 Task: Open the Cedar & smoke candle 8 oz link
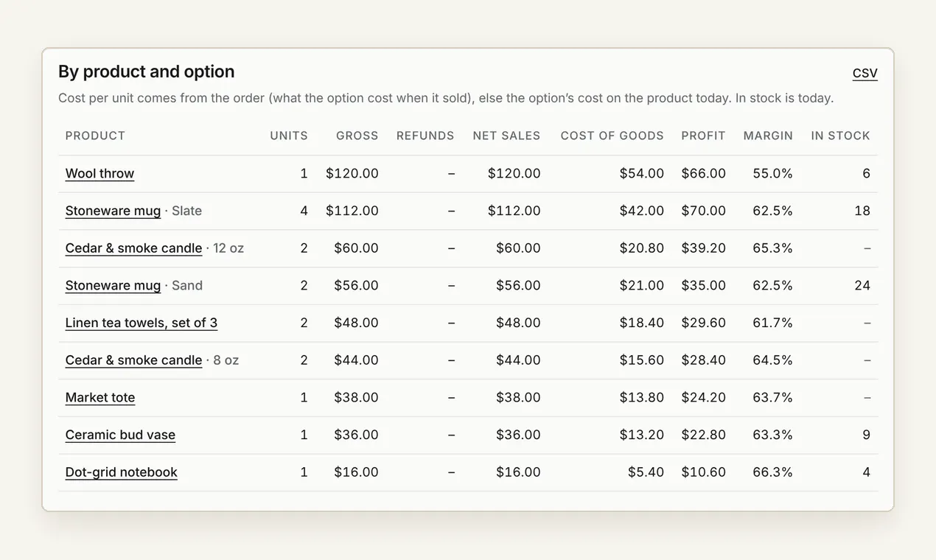point(133,360)
